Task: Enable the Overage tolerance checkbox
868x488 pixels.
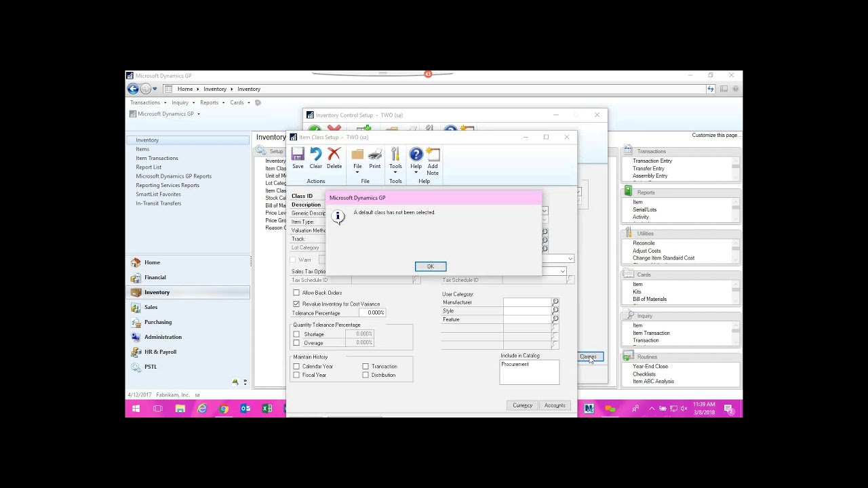Action: point(296,343)
